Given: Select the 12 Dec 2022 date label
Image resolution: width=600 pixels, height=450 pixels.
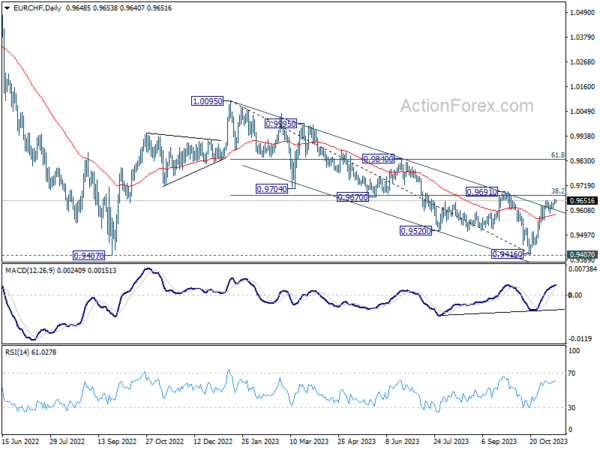Looking at the screenshot, I should click(213, 441).
